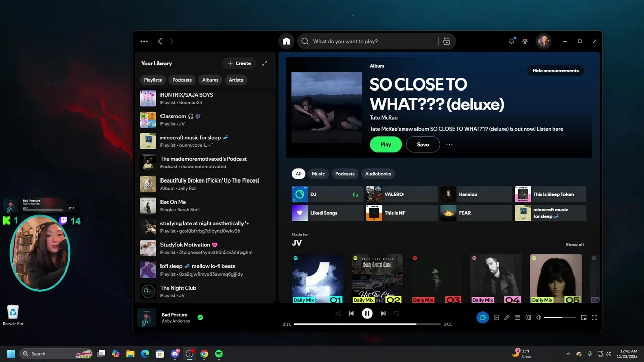Open the This Is NF tile
This screenshot has height=362, width=644.
click(402, 213)
